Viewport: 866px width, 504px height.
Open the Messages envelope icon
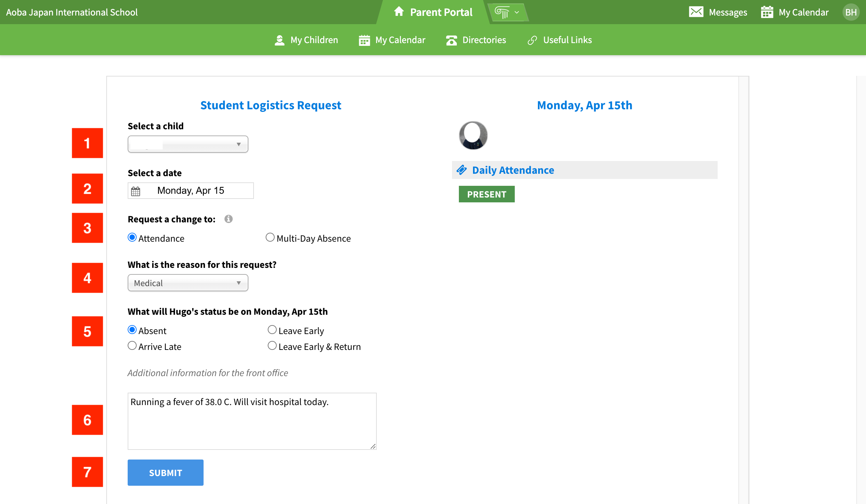pyautogui.click(x=696, y=12)
